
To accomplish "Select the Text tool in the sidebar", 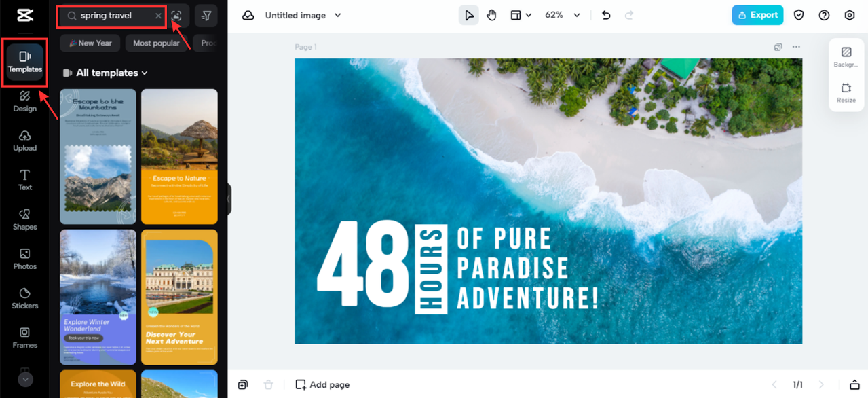I will (25, 180).
